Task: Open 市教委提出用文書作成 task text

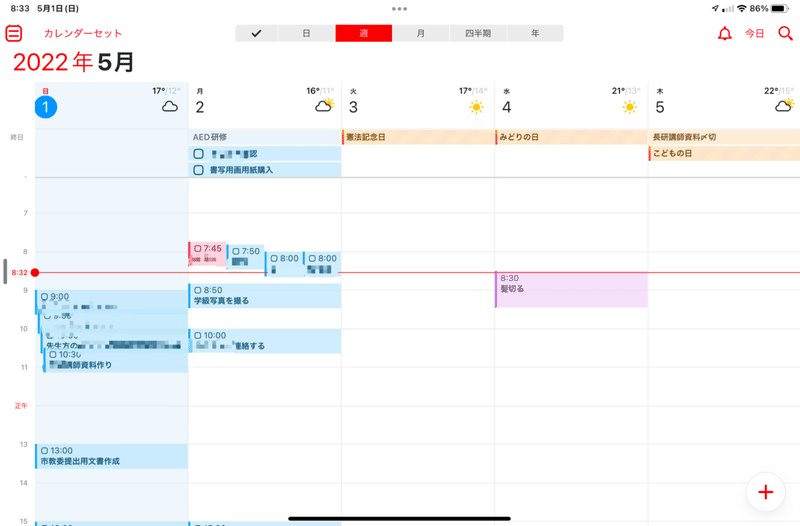Action: coord(80,461)
